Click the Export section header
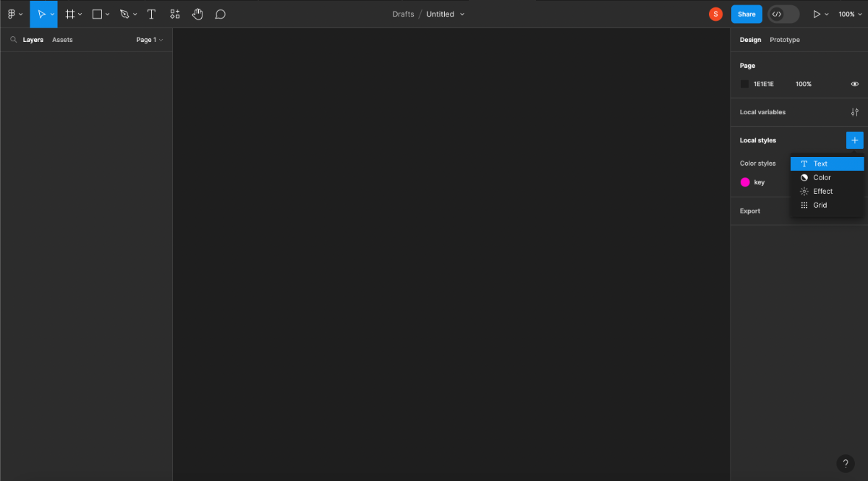The width and height of the screenshot is (868, 481). [x=750, y=211]
